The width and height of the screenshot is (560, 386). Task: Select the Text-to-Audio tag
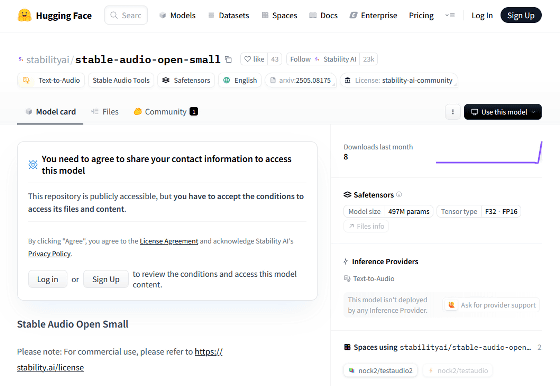pyautogui.click(x=51, y=80)
